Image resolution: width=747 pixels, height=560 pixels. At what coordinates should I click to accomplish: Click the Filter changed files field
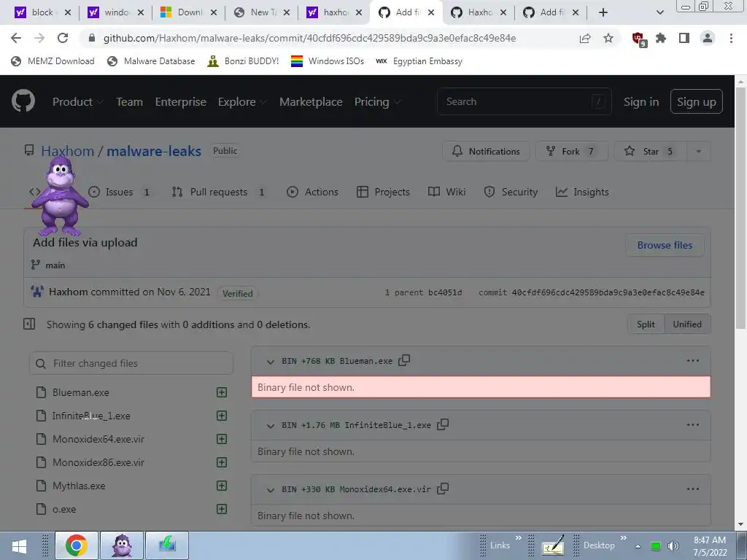click(x=131, y=363)
